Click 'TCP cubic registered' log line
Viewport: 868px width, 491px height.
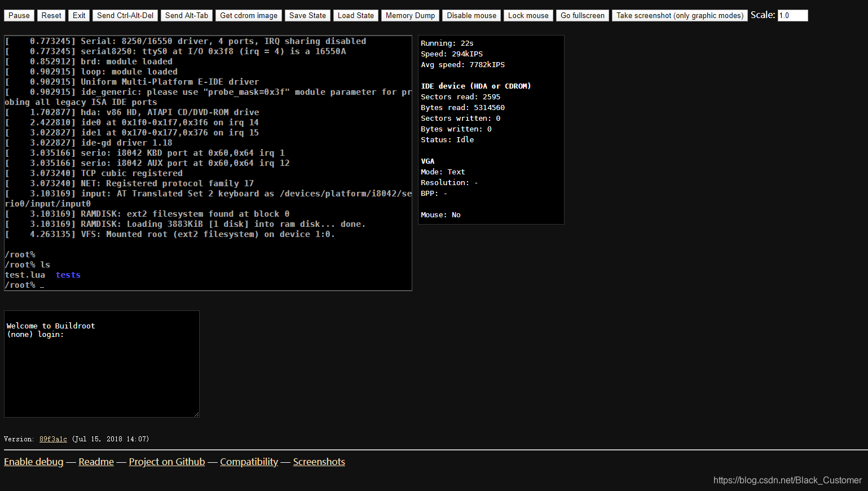tap(94, 173)
